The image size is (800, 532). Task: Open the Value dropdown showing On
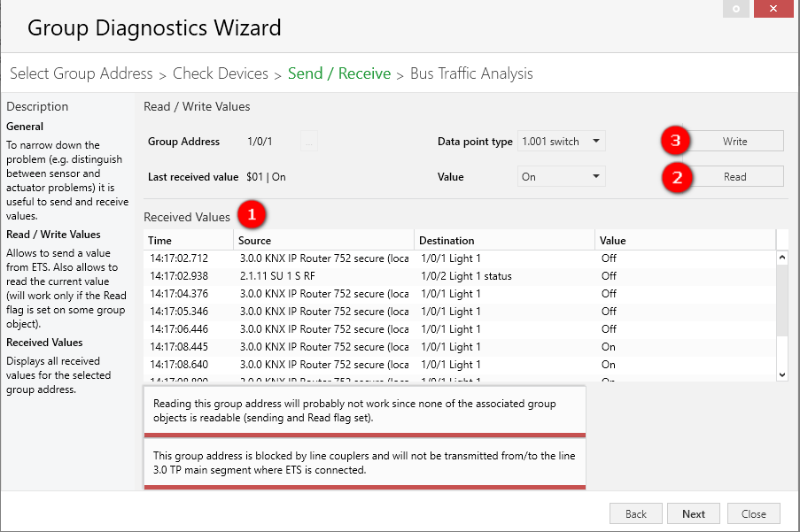tap(561, 177)
